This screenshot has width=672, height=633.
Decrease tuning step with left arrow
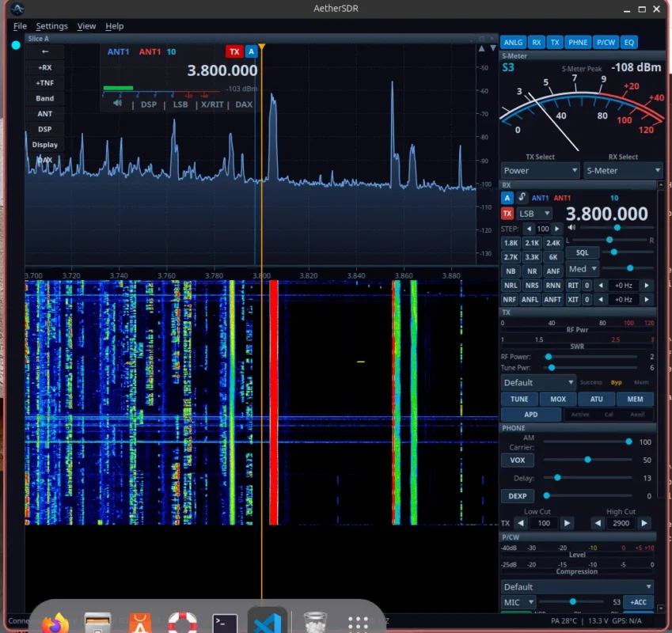pyautogui.click(x=529, y=229)
